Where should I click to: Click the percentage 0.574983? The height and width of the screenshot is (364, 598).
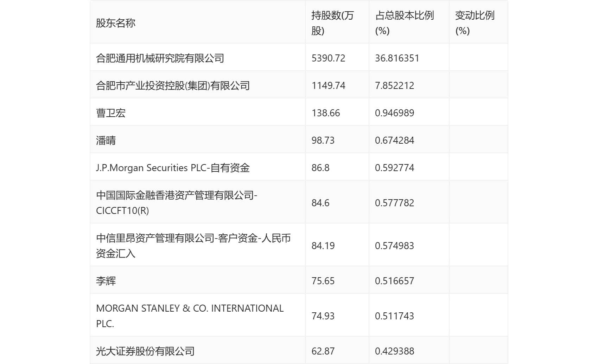pyautogui.click(x=395, y=246)
